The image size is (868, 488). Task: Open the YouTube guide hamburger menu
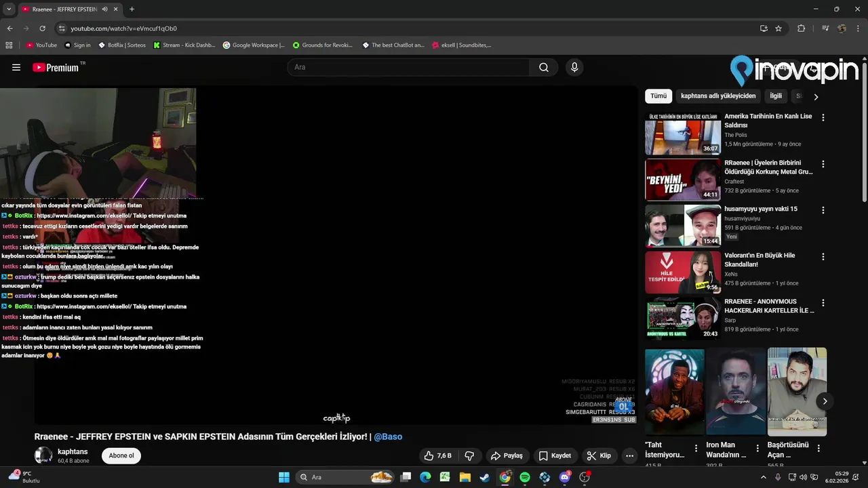(x=16, y=67)
